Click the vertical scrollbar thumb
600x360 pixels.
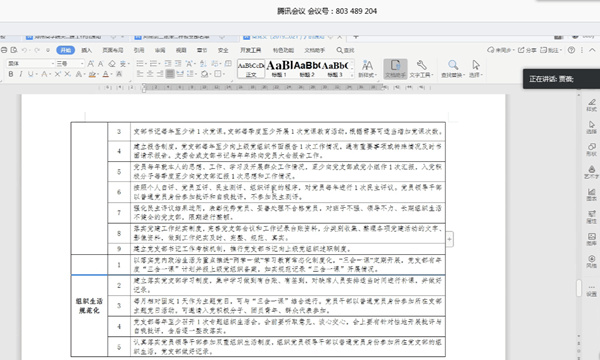pos(579,288)
